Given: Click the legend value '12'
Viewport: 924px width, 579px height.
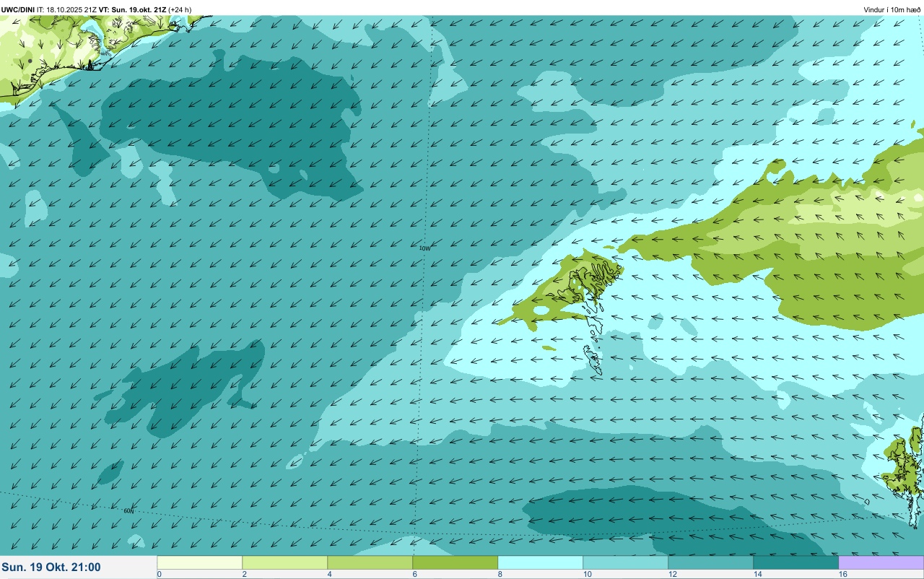Looking at the screenshot, I should pyautogui.click(x=673, y=574).
